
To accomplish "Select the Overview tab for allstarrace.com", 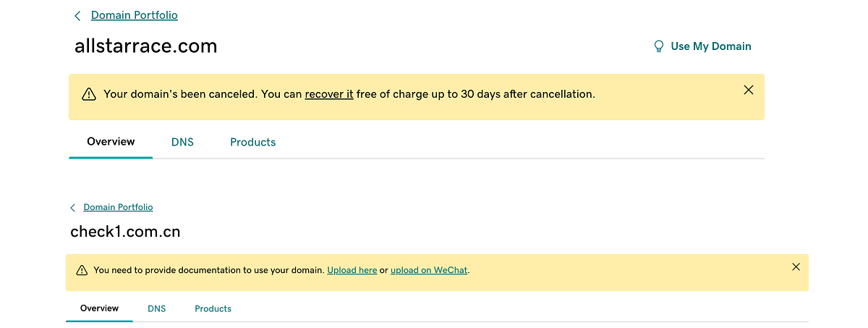I will coord(111,142).
